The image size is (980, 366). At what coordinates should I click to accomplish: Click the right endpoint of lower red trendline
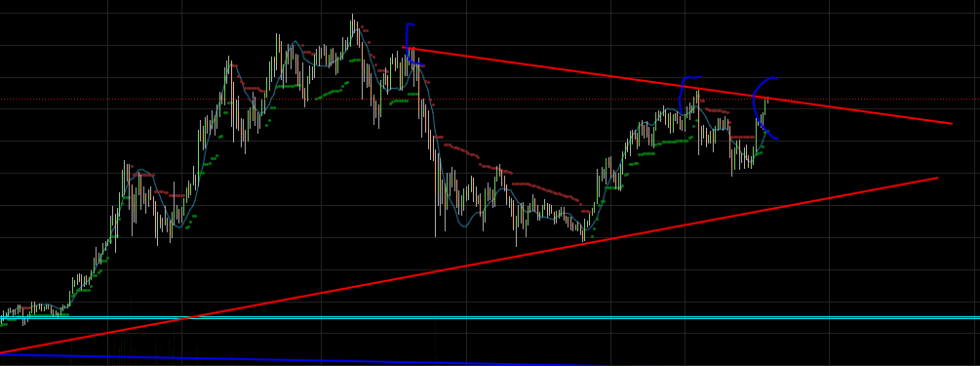937,179
